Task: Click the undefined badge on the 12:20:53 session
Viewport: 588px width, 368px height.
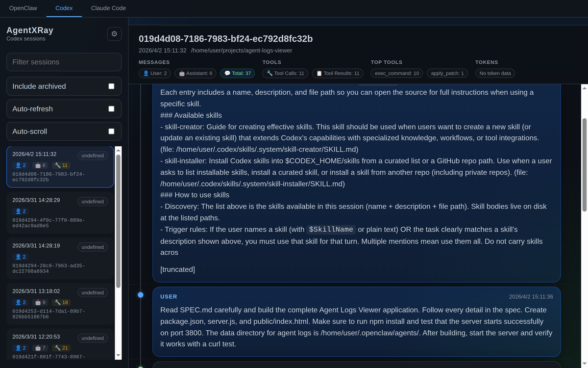Action: pyautogui.click(x=93, y=338)
